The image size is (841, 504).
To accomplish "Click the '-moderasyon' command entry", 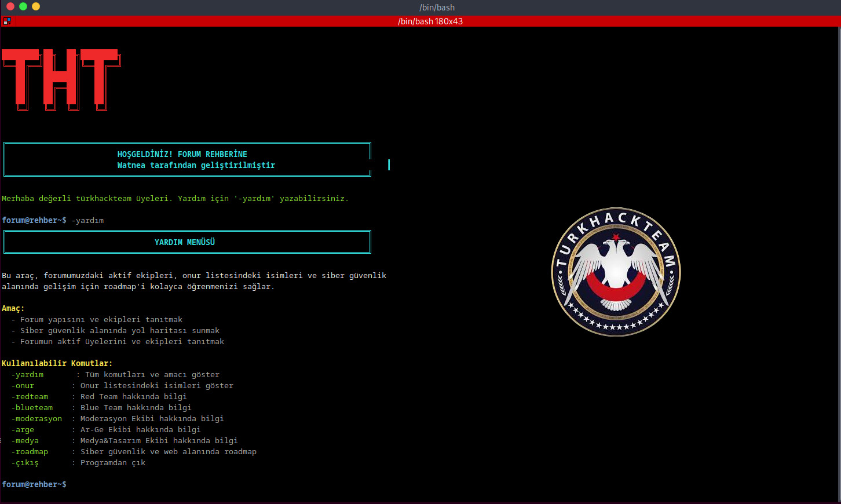I will pos(36,418).
